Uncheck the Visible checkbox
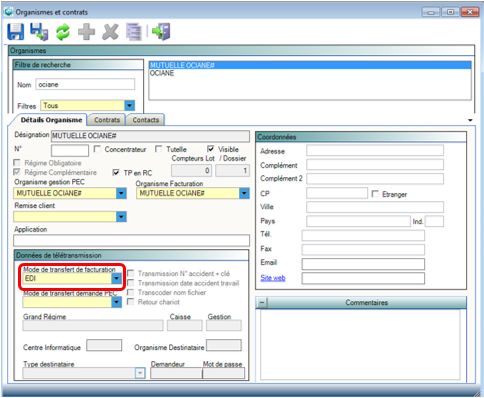The height and width of the screenshot is (398, 484). (211, 149)
